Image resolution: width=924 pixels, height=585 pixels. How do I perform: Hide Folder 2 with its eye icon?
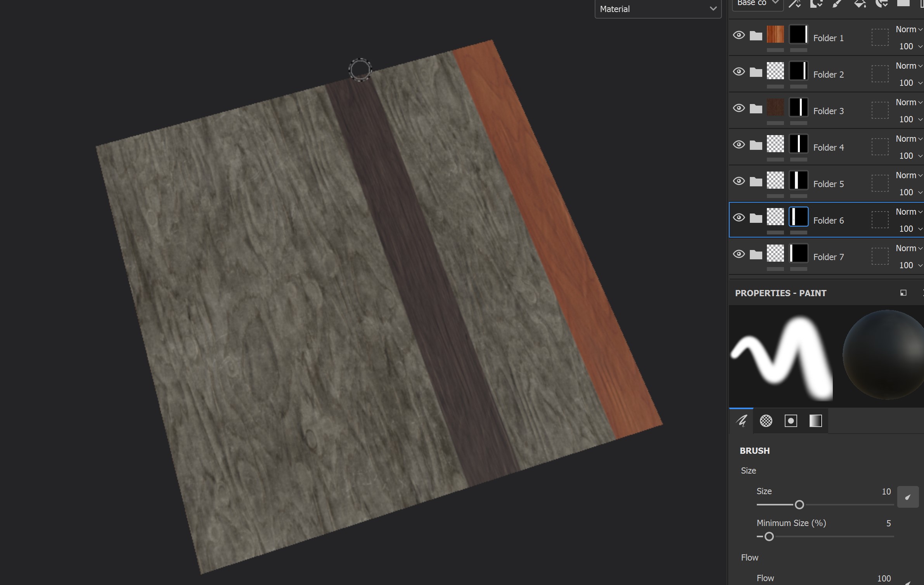click(739, 72)
